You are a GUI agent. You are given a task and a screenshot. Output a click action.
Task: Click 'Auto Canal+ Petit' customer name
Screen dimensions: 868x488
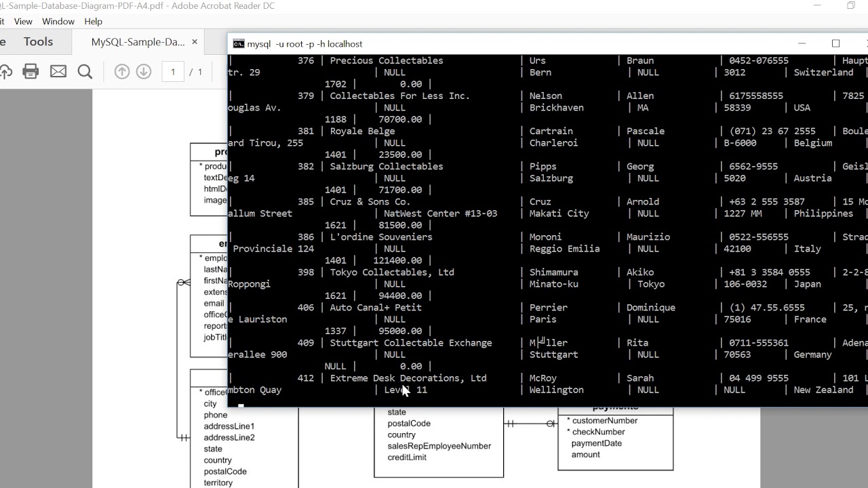(376, 307)
